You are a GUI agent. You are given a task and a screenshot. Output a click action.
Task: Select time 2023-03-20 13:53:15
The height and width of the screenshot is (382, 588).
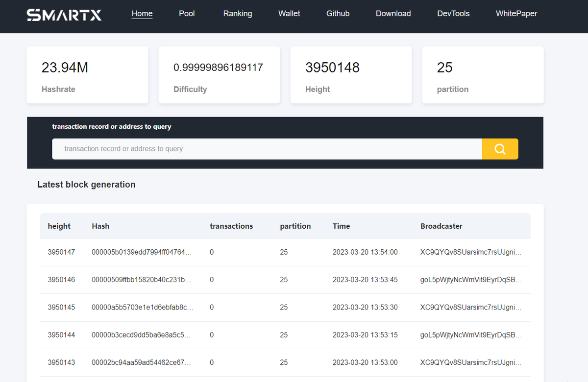pos(365,335)
